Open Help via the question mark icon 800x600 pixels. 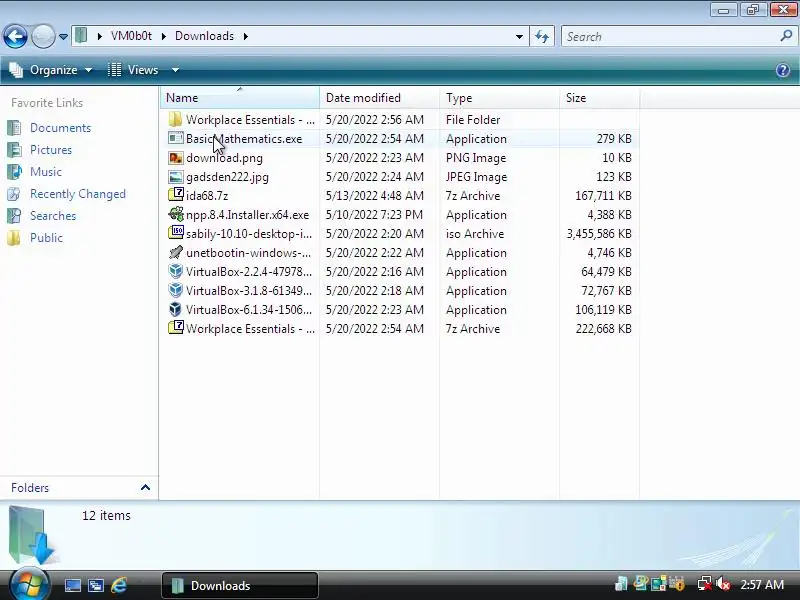783,70
